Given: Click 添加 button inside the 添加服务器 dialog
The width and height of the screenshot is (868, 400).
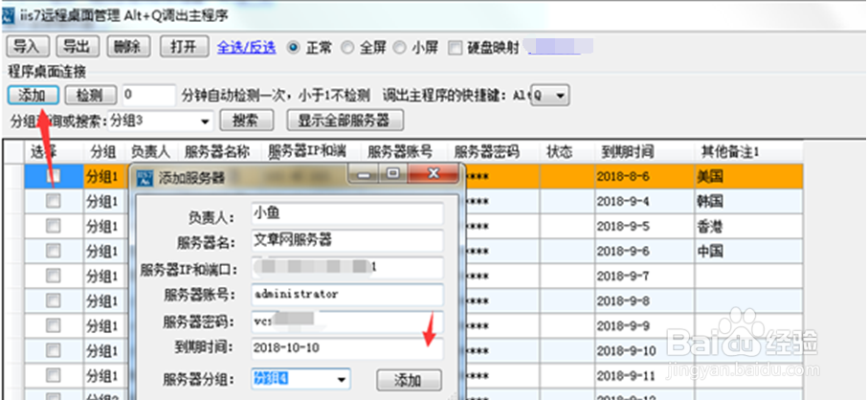Looking at the screenshot, I should (409, 380).
